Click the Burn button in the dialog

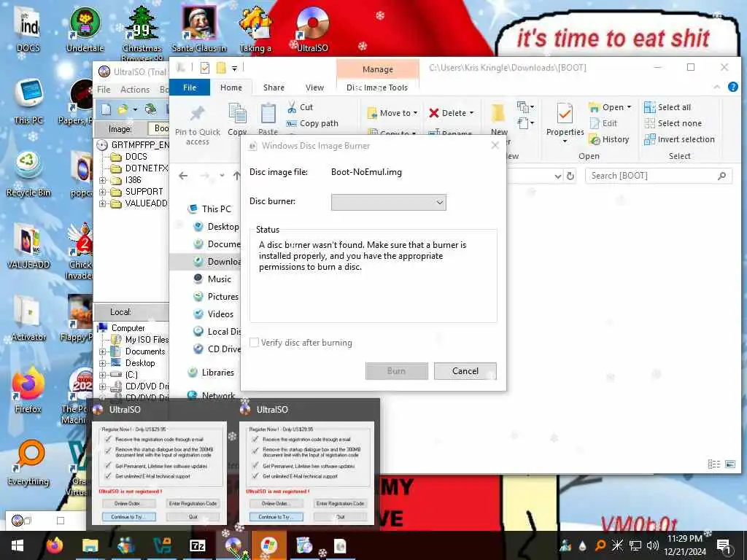(x=396, y=371)
